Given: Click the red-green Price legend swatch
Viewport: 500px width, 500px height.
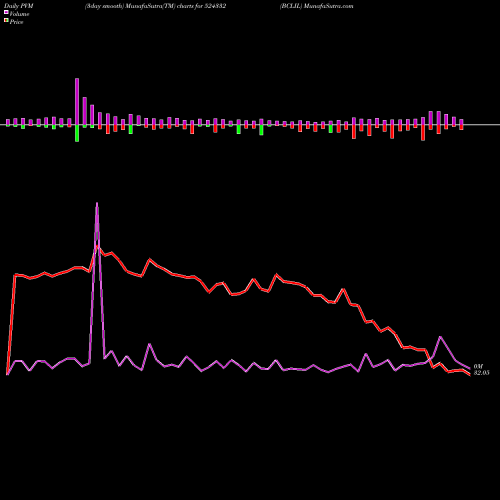Looking at the screenshot, I should [6, 21].
